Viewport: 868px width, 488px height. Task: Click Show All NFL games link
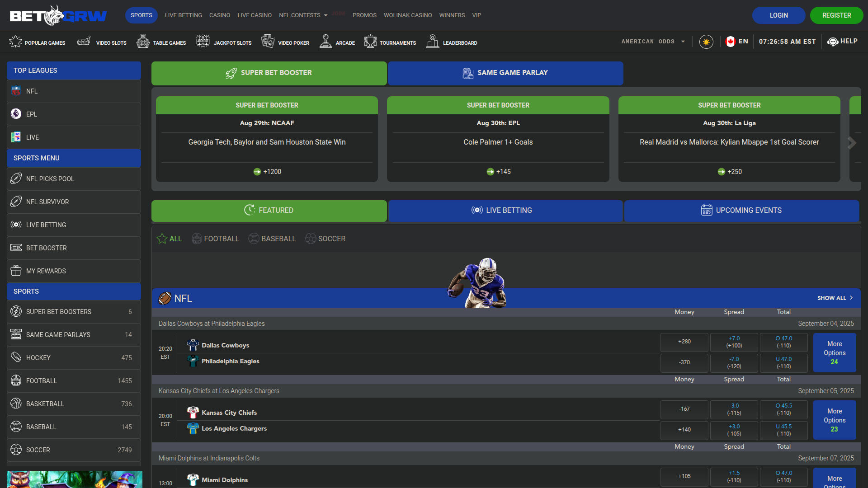click(835, 298)
